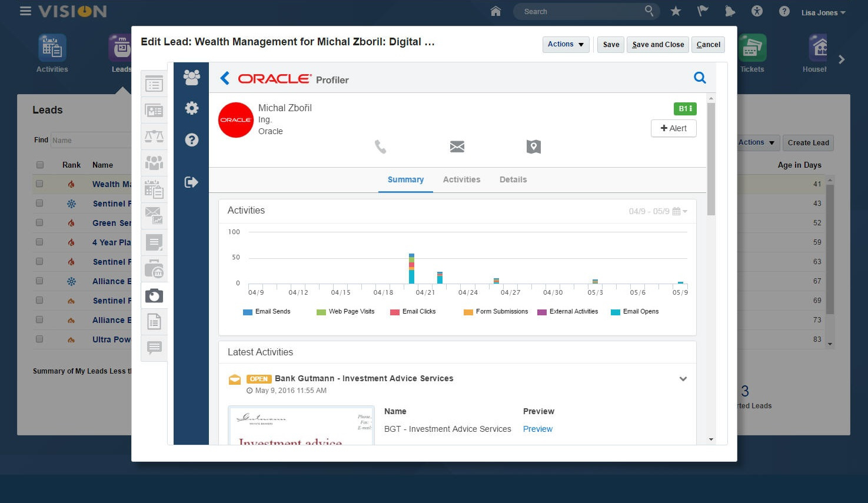Click Save and Close
The height and width of the screenshot is (503, 868).
point(658,45)
